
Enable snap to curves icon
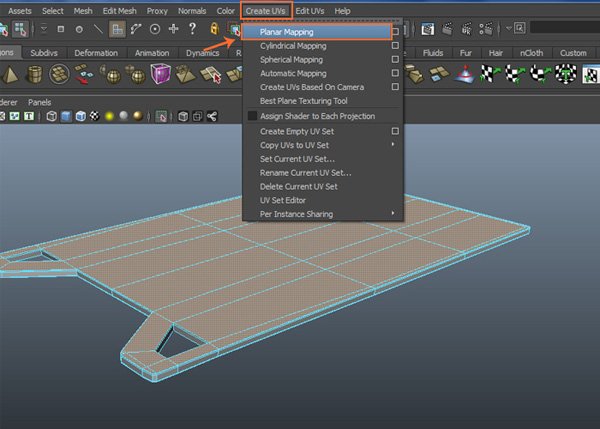[136, 29]
